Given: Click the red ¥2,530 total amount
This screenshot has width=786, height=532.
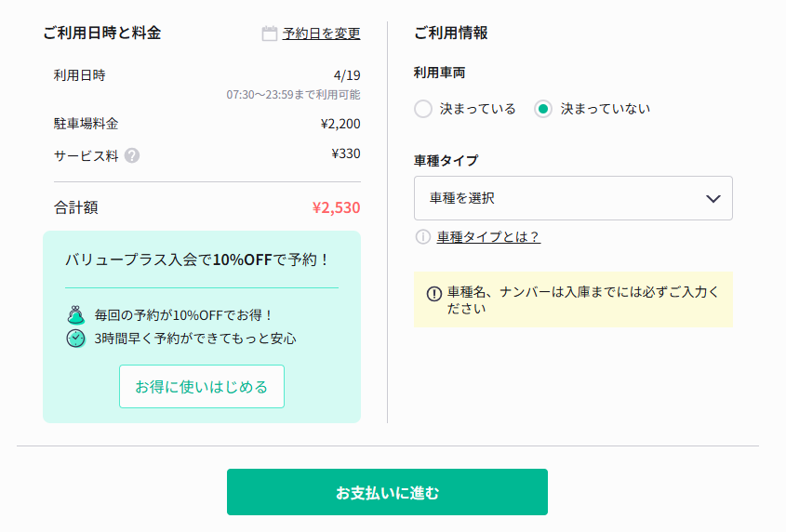Looking at the screenshot, I should [x=336, y=207].
